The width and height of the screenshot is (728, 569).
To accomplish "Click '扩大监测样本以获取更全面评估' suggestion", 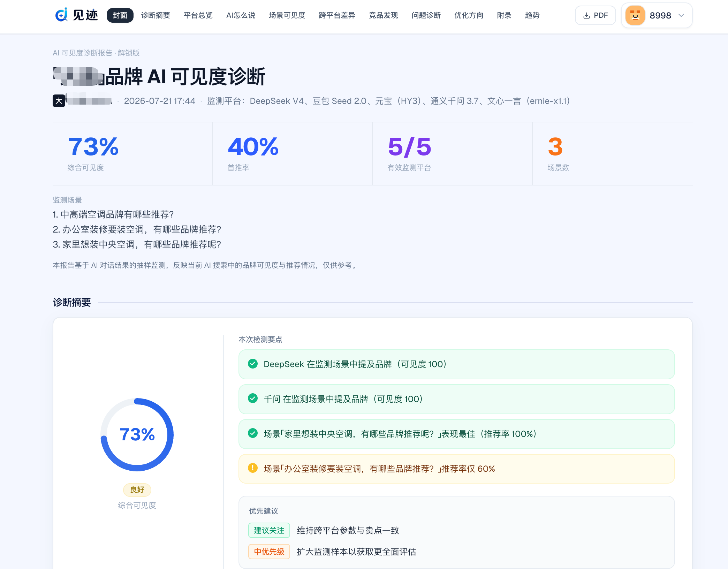I will (356, 552).
